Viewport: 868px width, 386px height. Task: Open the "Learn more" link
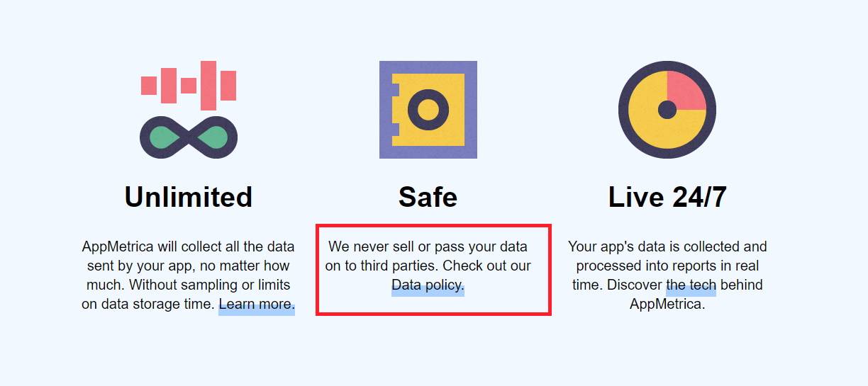[x=256, y=305]
